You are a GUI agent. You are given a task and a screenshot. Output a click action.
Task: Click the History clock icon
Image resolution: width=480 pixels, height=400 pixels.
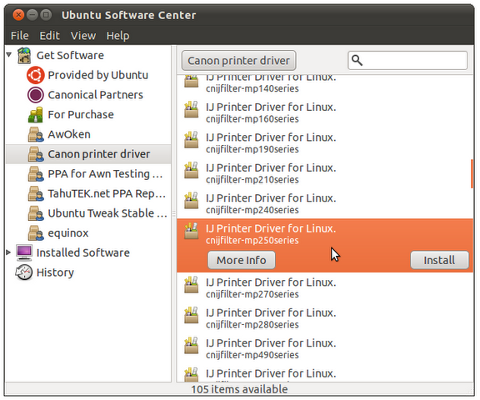(x=24, y=272)
